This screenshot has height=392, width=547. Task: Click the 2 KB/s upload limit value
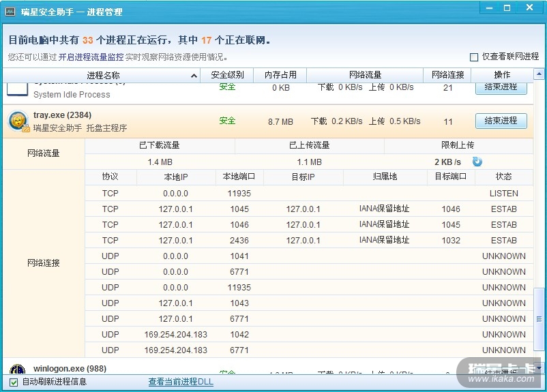(x=447, y=162)
